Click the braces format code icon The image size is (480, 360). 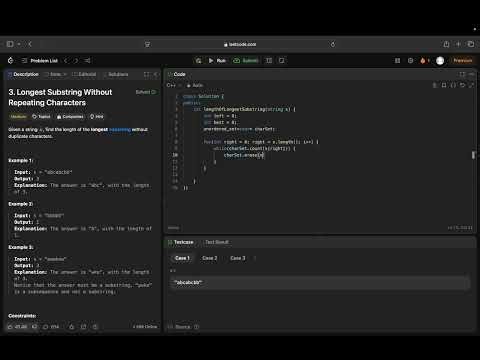(453, 85)
